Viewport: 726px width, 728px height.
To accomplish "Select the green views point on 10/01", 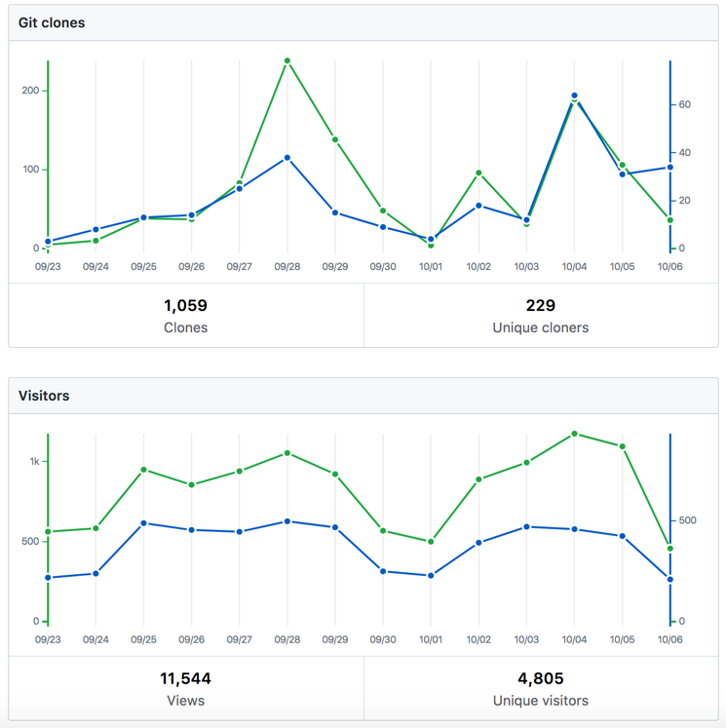I will coord(431,542).
